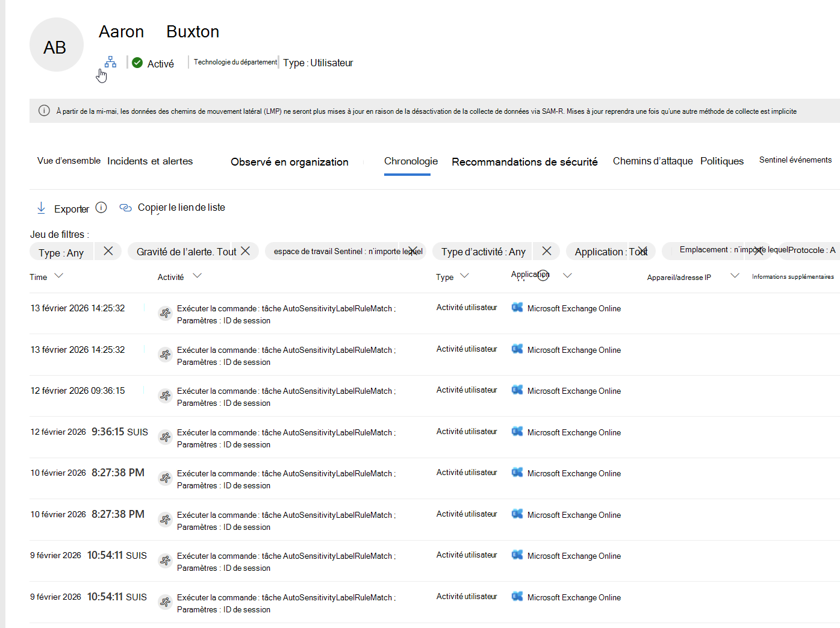Open the organization chart icon under Aaron Buxton
The height and width of the screenshot is (628, 840).
(110, 62)
